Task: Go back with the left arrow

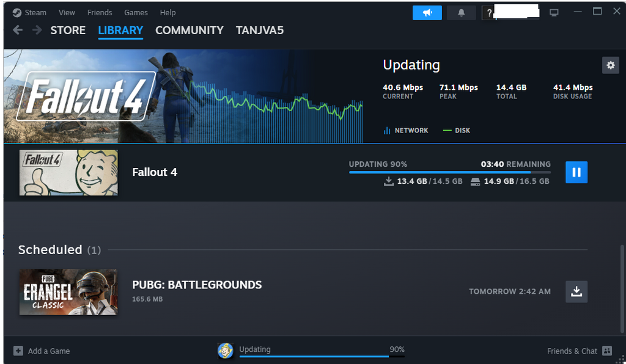Action: 18,30
